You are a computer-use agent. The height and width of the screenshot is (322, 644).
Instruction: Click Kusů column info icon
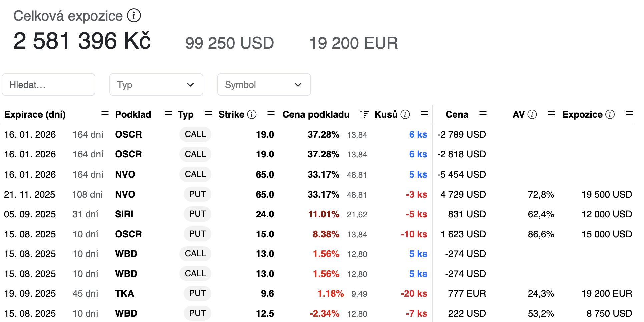[405, 115]
